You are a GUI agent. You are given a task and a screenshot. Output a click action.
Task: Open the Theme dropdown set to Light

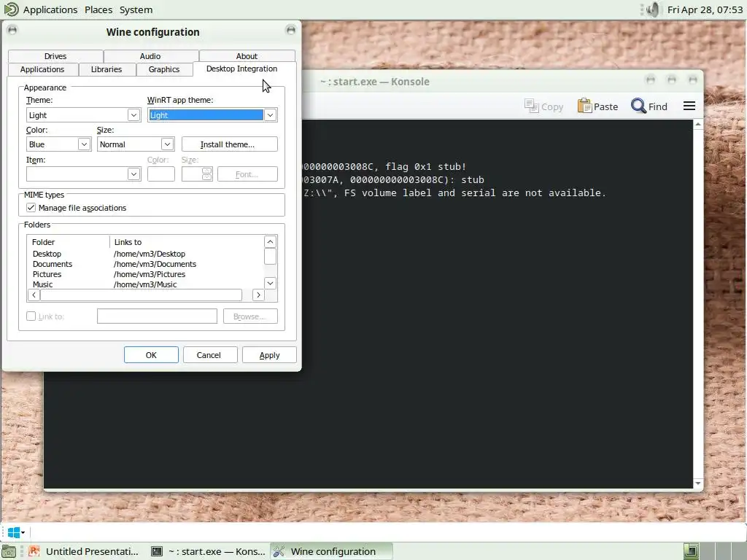pyautogui.click(x=83, y=115)
